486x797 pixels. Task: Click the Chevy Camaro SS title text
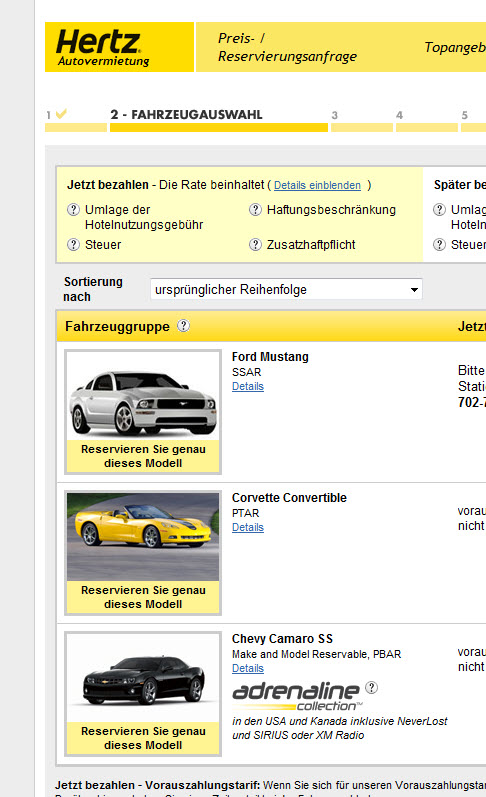tap(282, 639)
